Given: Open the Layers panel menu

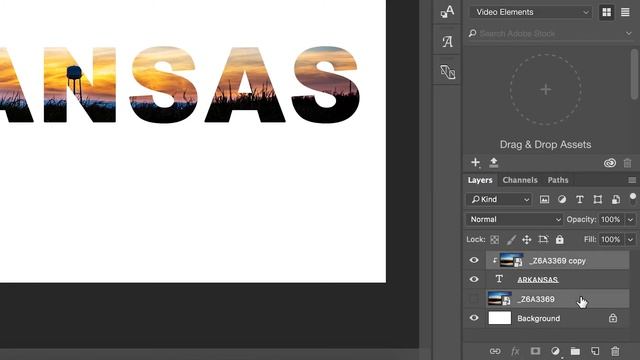Looking at the screenshot, I should click(x=632, y=180).
